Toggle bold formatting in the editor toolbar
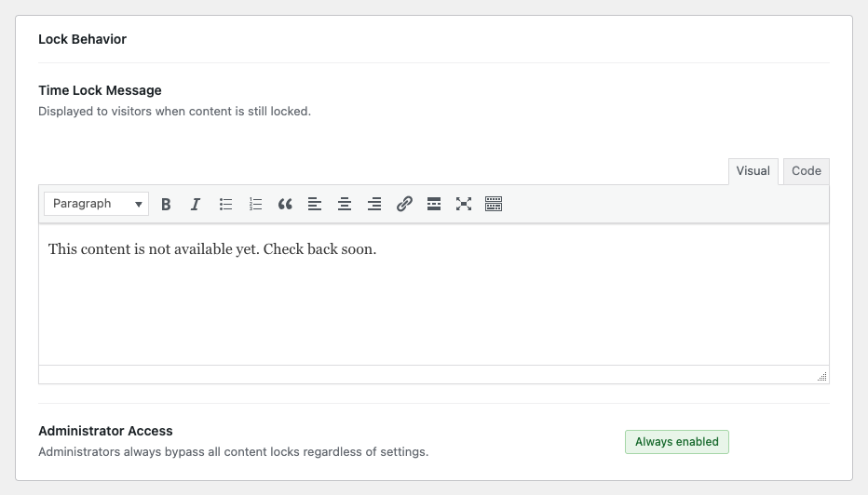The image size is (868, 495). (x=166, y=204)
